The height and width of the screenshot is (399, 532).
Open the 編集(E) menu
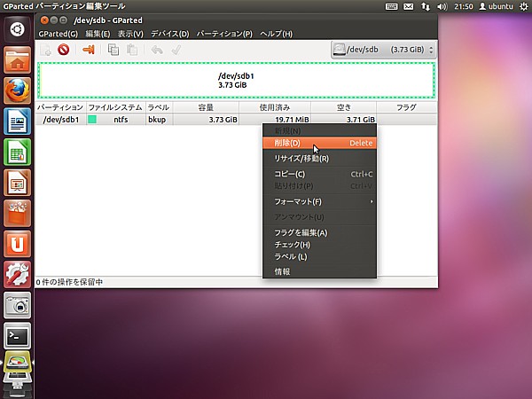(x=98, y=34)
